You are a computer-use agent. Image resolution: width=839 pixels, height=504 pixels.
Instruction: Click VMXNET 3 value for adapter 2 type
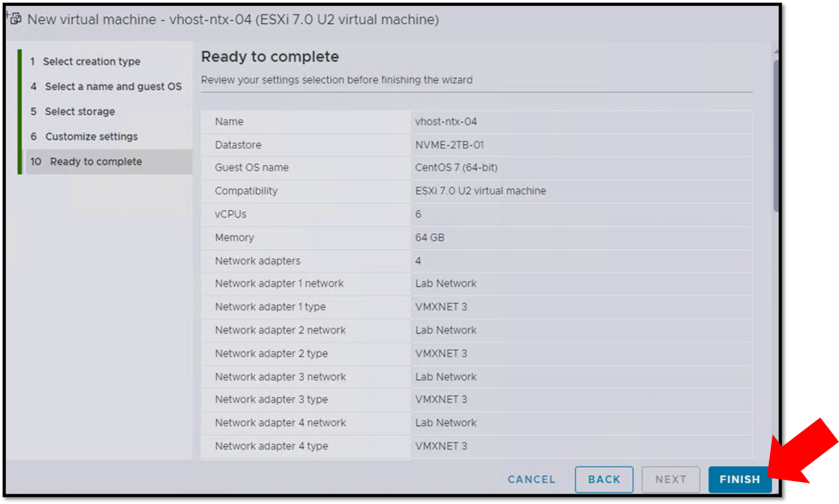[441, 354]
